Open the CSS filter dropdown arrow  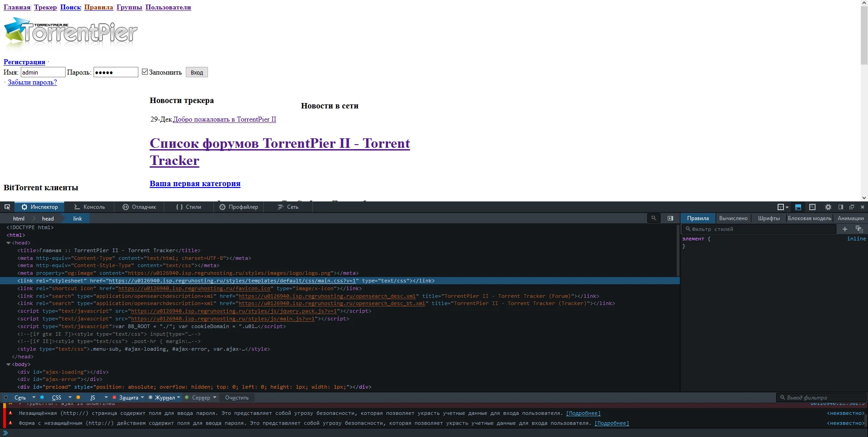[x=70, y=398]
